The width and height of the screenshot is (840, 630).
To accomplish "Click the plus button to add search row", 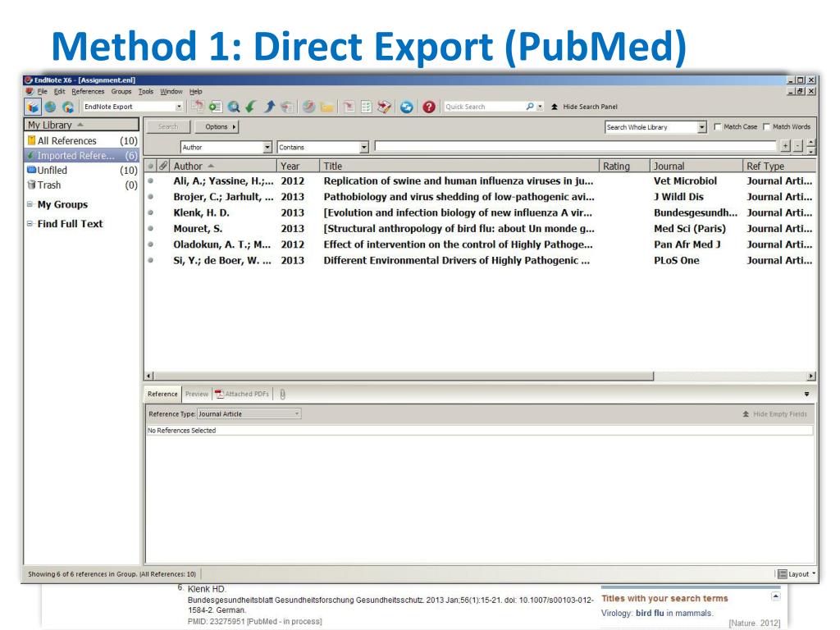I will pyautogui.click(x=785, y=146).
